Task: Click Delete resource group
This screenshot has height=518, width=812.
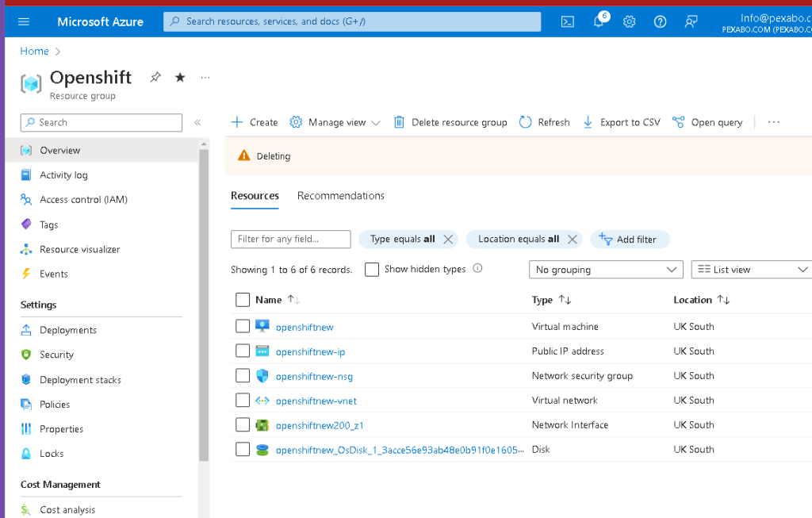Action: click(450, 122)
